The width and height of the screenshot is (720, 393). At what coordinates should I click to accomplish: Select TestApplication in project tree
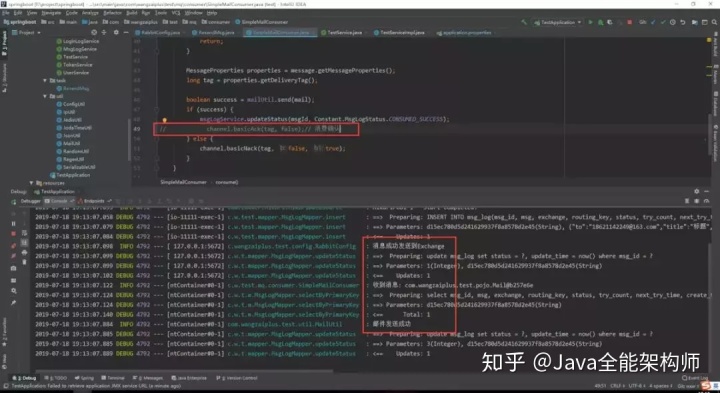click(70, 175)
